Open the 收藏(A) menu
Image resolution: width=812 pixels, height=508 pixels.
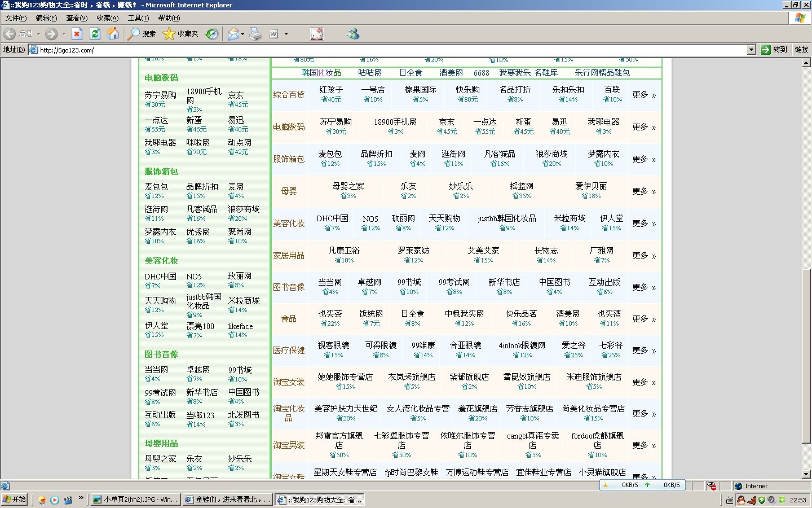(x=107, y=18)
